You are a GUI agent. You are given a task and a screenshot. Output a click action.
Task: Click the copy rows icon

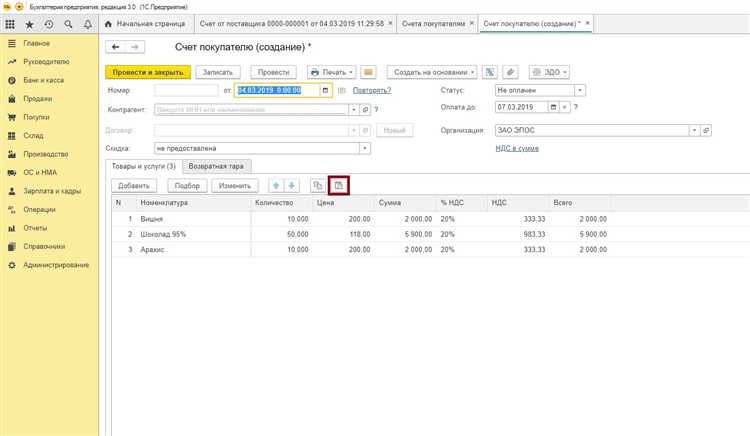click(x=317, y=186)
